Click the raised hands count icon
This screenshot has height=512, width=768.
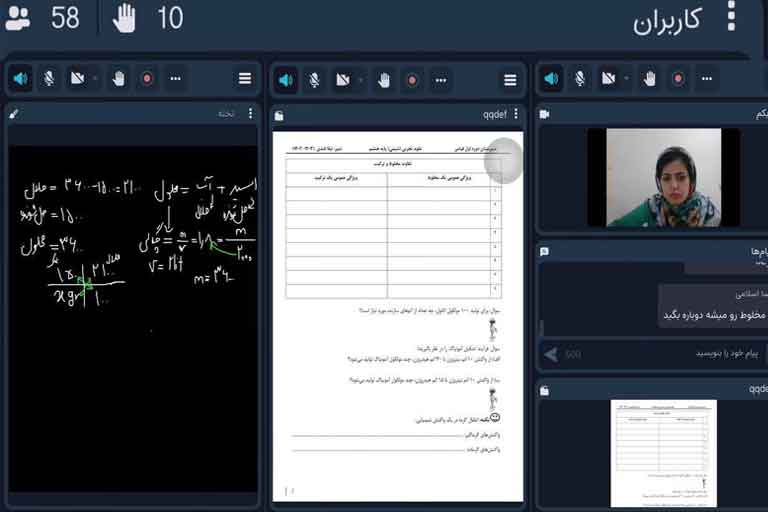pyautogui.click(x=124, y=18)
